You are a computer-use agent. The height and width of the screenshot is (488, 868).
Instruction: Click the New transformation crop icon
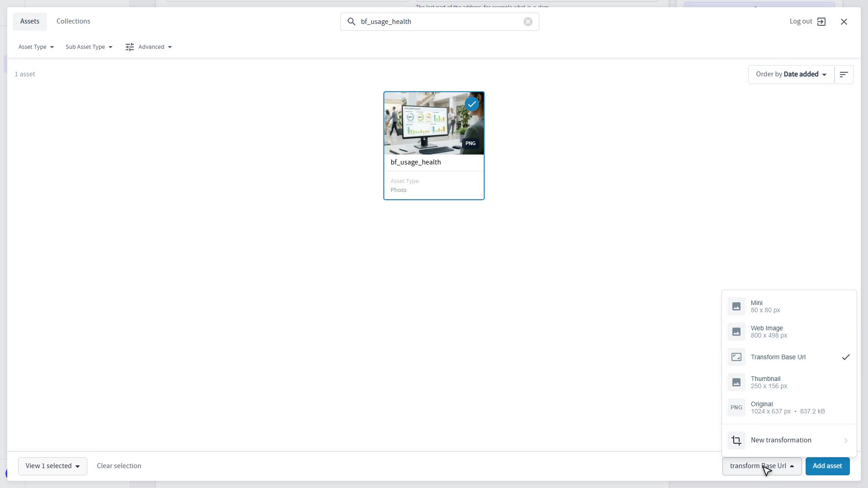pos(736,440)
